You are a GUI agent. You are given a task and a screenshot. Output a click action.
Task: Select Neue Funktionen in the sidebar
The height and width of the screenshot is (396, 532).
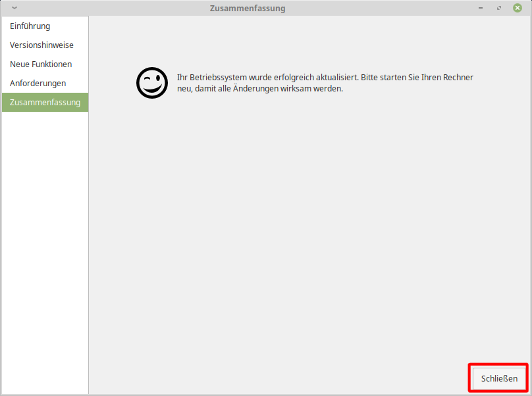click(x=41, y=64)
